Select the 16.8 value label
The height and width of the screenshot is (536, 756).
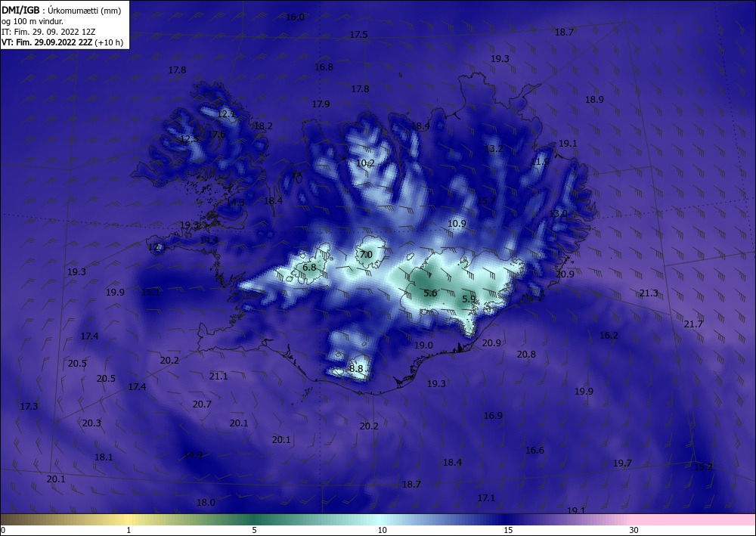[324, 67]
